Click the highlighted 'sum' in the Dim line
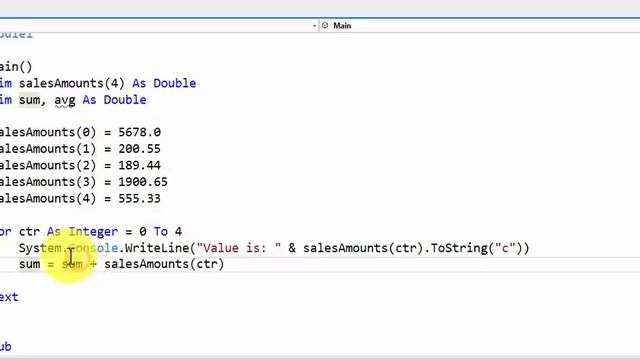The width and height of the screenshot is (640, 360). coord(29,100)
